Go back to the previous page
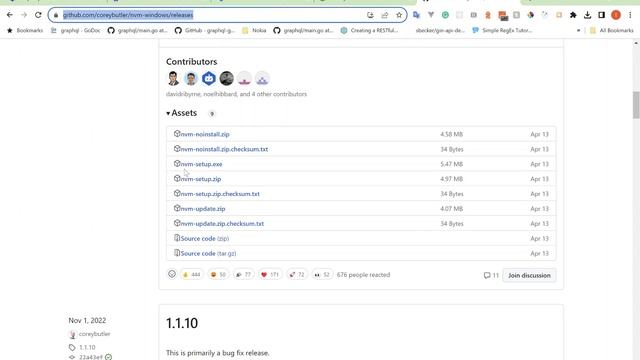 coord(10,15)
